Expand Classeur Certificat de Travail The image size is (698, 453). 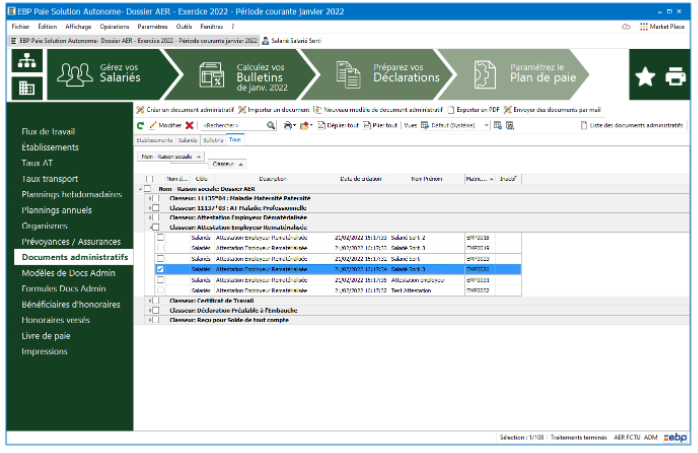coord(150,301)
